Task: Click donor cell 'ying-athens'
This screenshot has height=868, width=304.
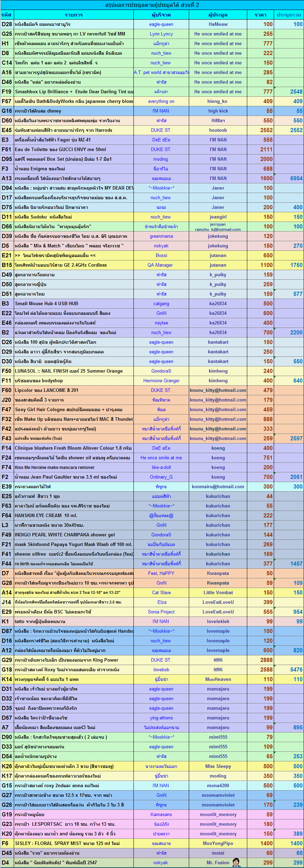Action: [161, 718]
